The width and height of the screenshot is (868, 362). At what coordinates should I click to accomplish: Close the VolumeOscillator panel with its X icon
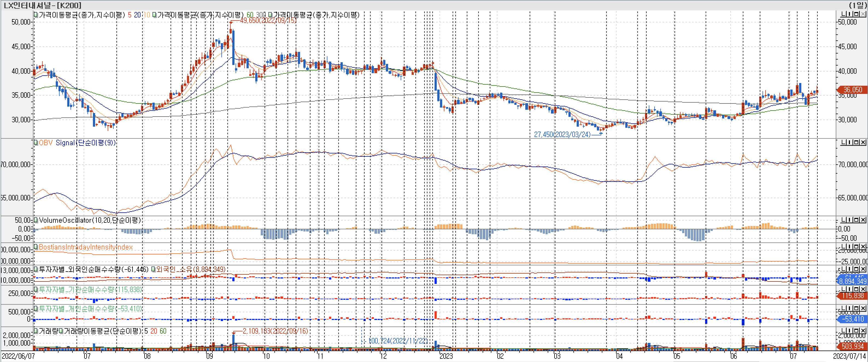[863, 220]
